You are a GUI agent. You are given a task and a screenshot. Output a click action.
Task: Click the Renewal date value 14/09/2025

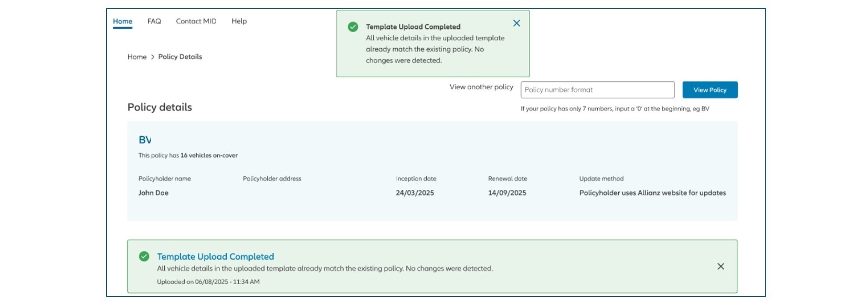click(507, 193)
